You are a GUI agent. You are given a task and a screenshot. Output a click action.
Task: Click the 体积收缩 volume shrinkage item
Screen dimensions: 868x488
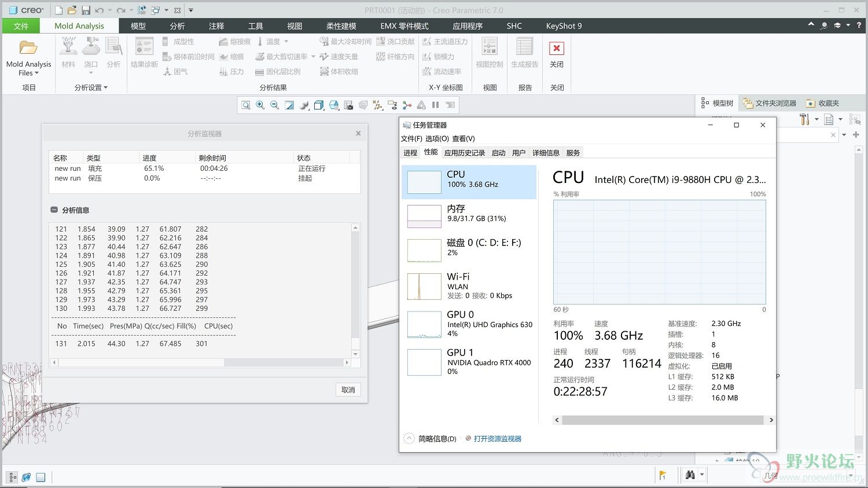pyautogui.click(x=339, y=72)
